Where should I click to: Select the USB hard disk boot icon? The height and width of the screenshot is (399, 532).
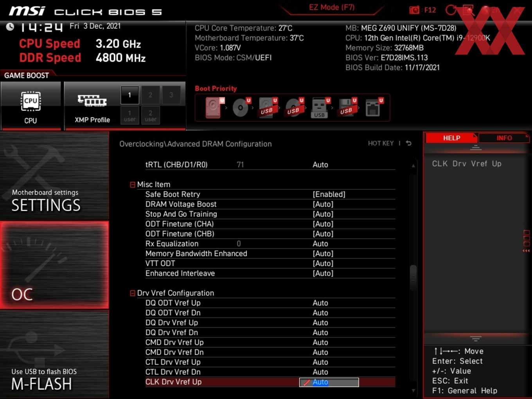pos(268,107)
